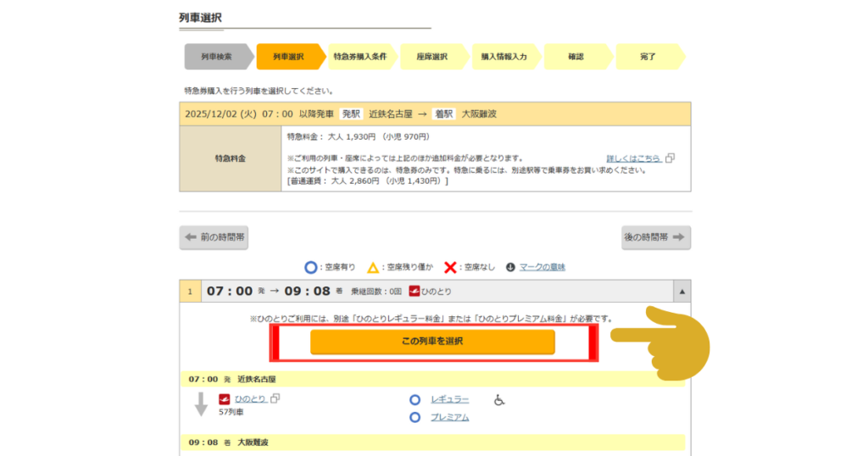Click the red X 空席なし legend icon
Viewport: 868px width, 456px height.
coord(450,267)
